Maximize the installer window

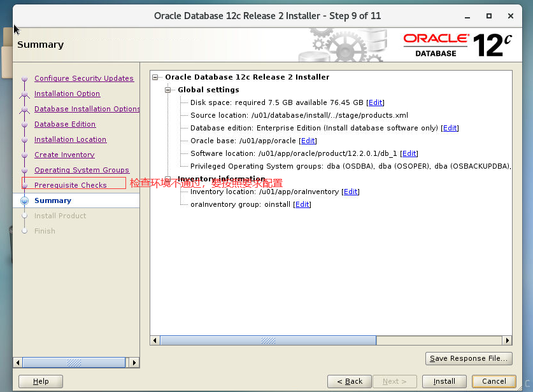[489, 16]
